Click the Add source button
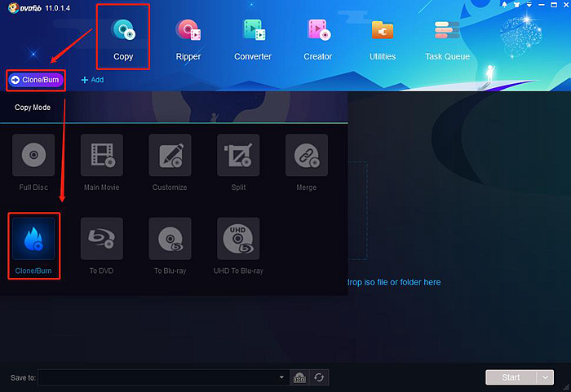 (x=92, y=80)
